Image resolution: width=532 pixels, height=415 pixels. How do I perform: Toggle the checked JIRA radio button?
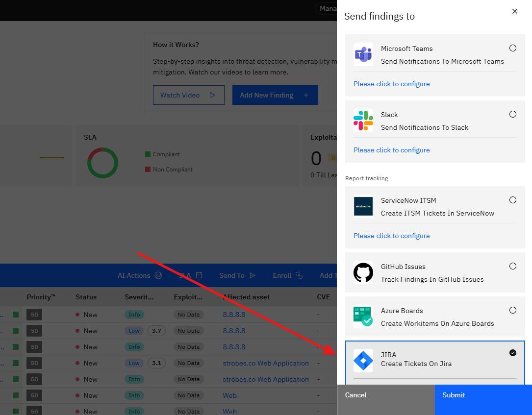(x=513, y=353)
